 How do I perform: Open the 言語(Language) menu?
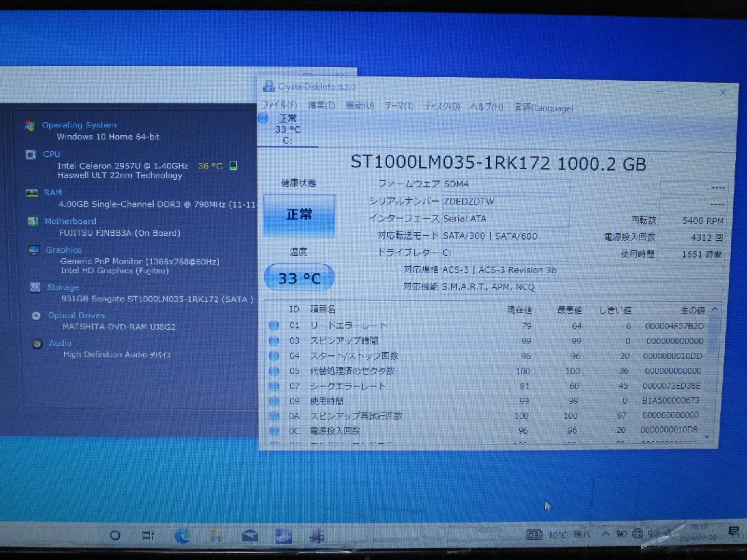click(543, 108)
